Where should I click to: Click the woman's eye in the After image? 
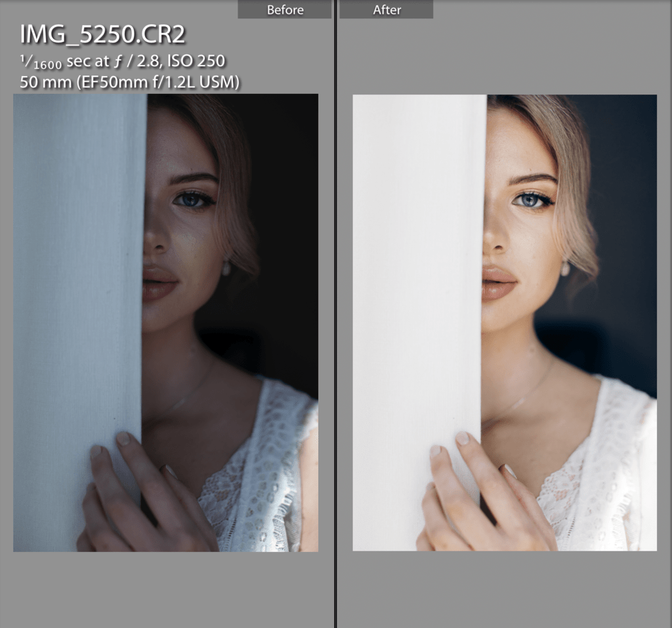(532, 199)
